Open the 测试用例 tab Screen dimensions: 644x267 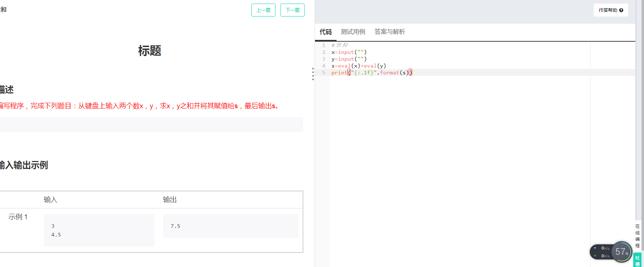point(353,32)
